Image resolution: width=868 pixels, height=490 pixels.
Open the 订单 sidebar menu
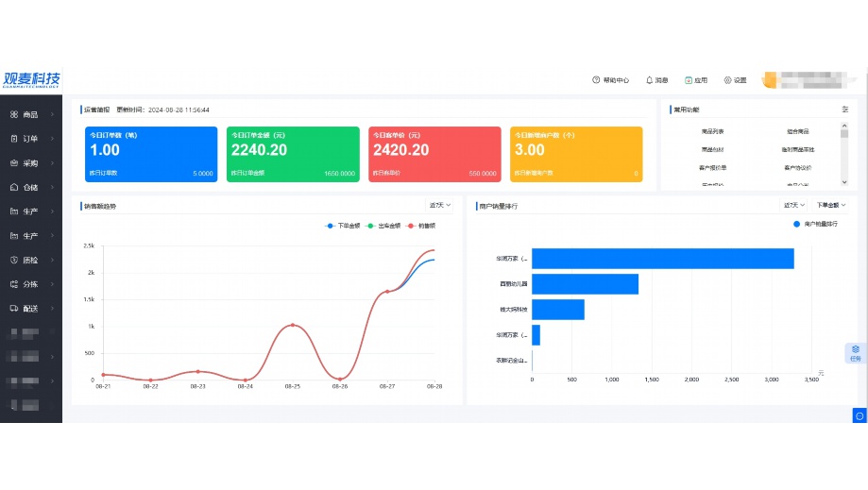click(x=30, y=139)
